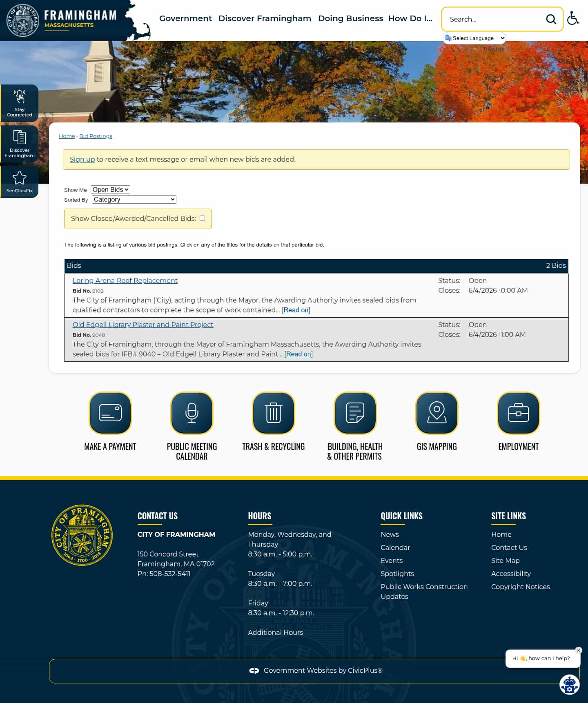Click the footer Accessibility link

pos(511,574)
